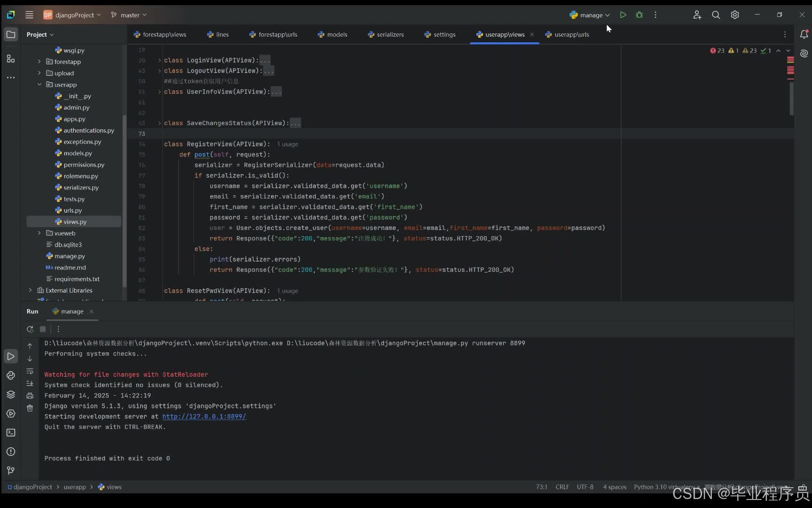Toggle soft-wrap in the run console

(30, 372)
